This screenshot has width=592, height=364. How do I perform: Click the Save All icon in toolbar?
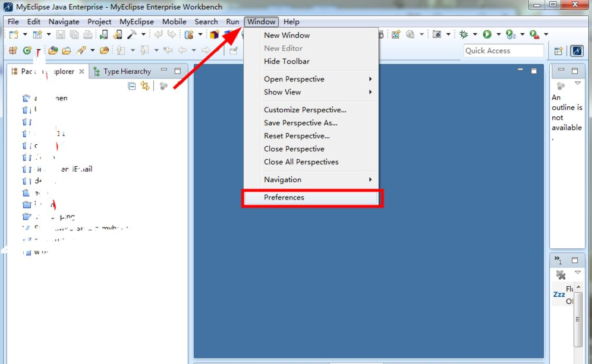pyautogui.click(x=74, y=34)
